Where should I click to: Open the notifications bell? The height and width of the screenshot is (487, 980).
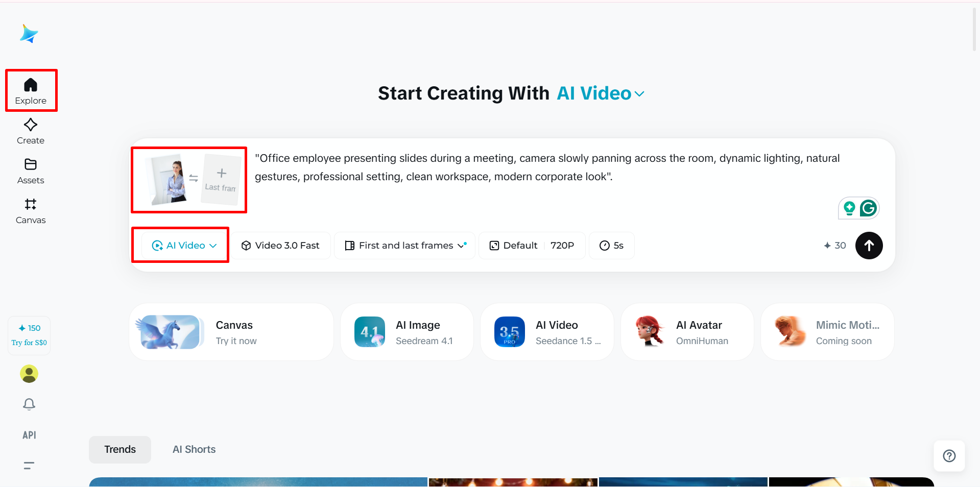pyautogui.click(x=29, y=404)
